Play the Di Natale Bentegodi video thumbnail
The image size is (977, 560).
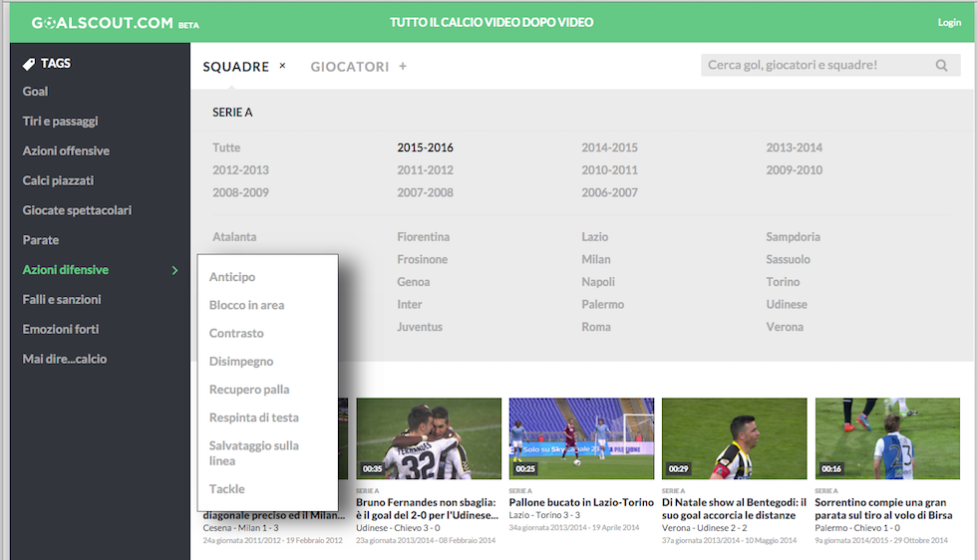coord(734,439)
